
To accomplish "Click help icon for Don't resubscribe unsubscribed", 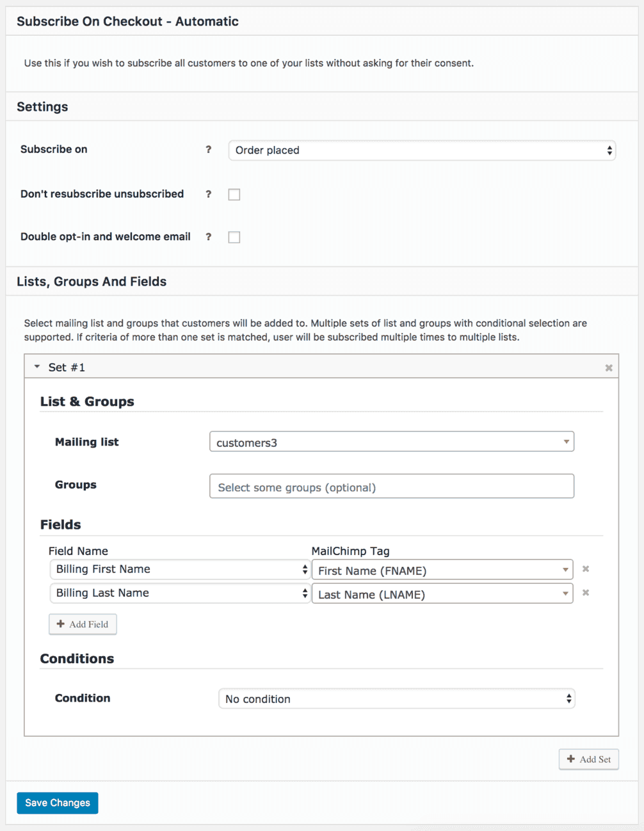I will click(208, 194).
